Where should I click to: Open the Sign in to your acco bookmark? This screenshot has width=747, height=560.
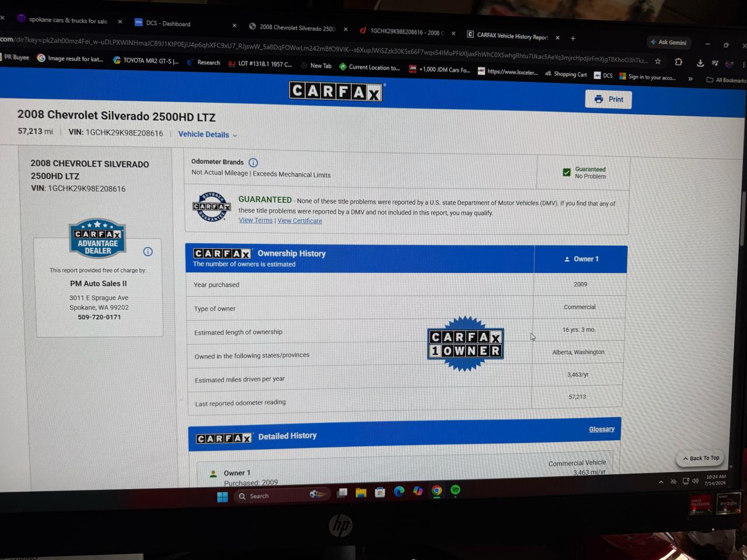[647, 76]
